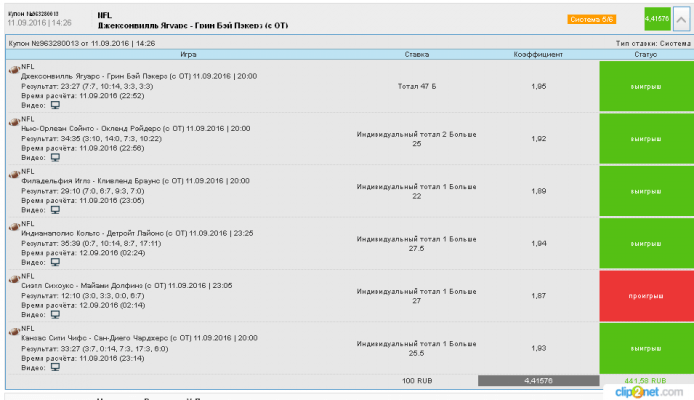Screen dimensions: 694x400
Task: Click the green 4,41576 coefficient box in header
Action: 657,19
